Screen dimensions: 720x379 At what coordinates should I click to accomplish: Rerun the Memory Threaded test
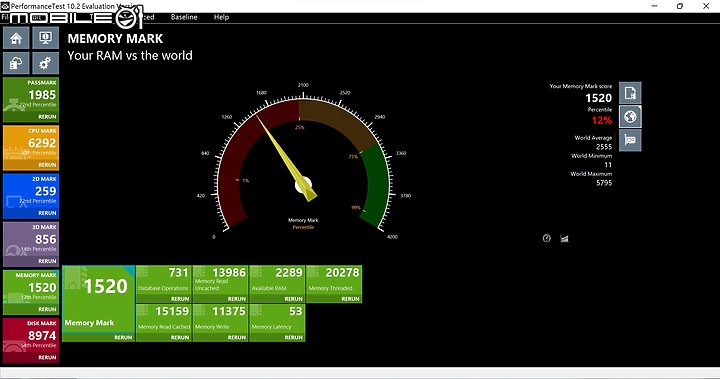[x=350, y=299]
